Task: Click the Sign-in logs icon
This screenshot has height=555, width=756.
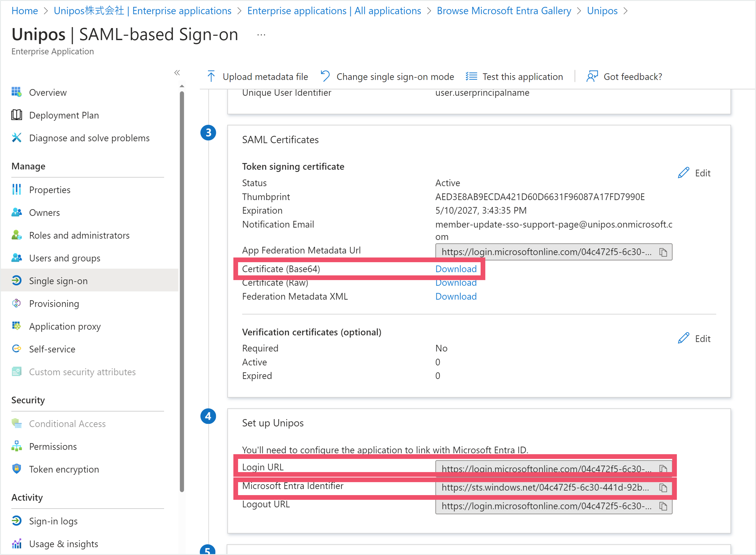Action: (17, 521)
